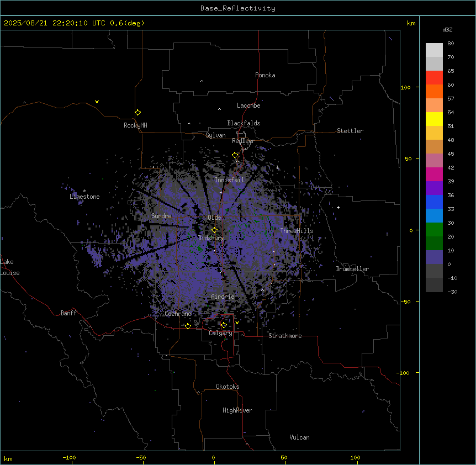The width and height of the screenshot is (476, 465).
Task: Pick the red 60-65 dBZ swatch
Action: [x=434, y=78]
